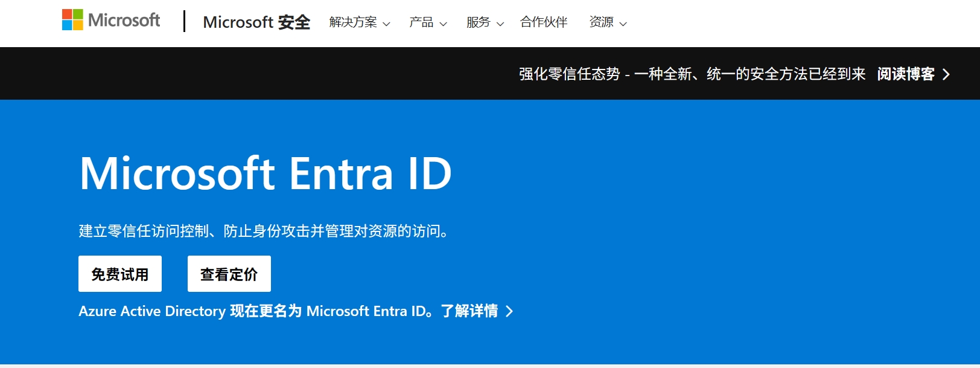Click the Microsoft Entra ID heading
This screenshot has height=368, width=980.
pyautogui.click(x=266, y=173)
